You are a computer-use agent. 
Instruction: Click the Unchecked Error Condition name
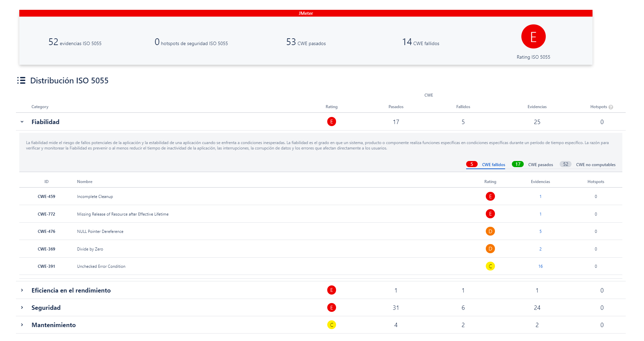pos(101,266)
